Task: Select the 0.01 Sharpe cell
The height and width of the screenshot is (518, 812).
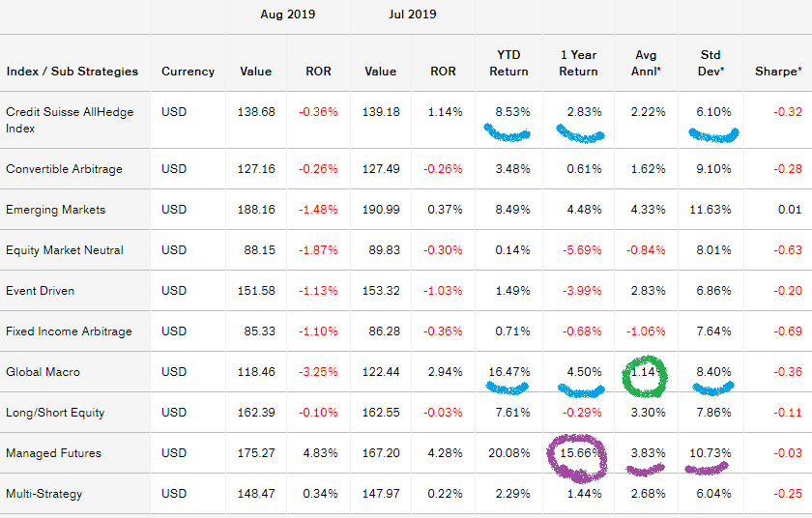Action: [x=790, y=210]
